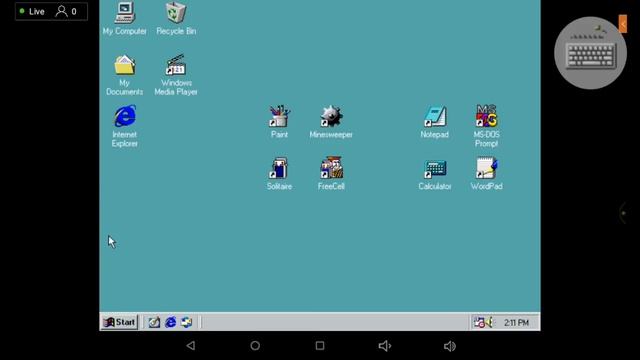
Task: Click the volume speaker tray icon
Action: pos(489,322)
